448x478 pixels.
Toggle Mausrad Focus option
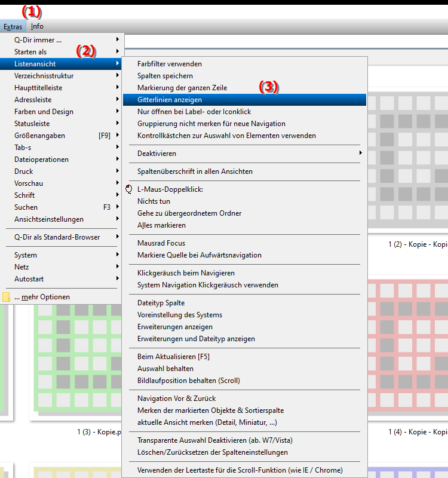tap(244, 243)
